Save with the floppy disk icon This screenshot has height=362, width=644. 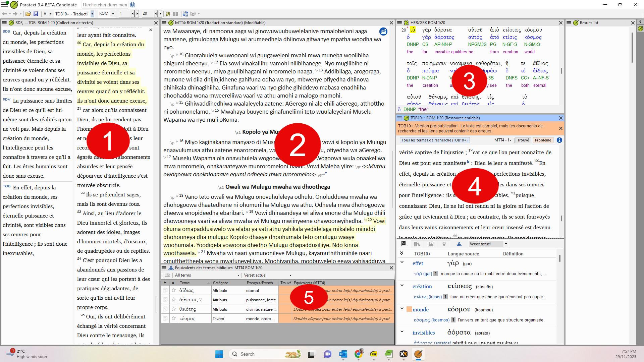(x=36, y=14)
